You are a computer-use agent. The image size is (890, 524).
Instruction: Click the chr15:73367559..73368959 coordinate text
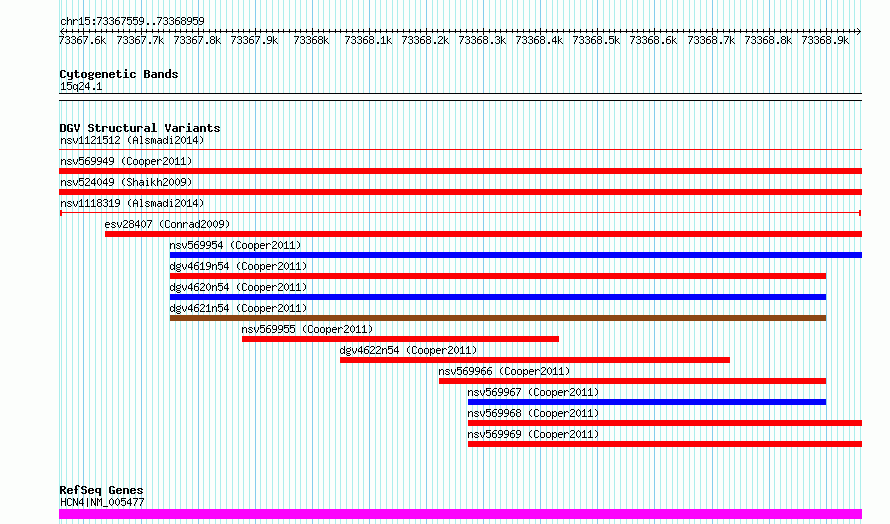click(132, 22)
